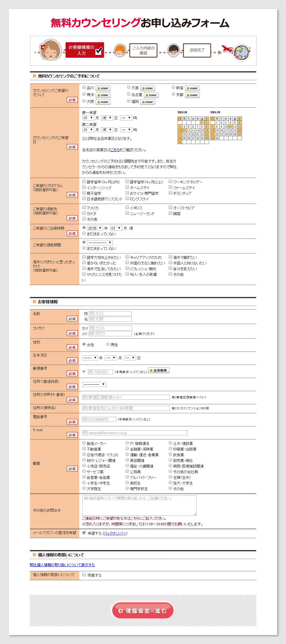
Task: Open second choice hour dropdown
Action: point(126,130)
